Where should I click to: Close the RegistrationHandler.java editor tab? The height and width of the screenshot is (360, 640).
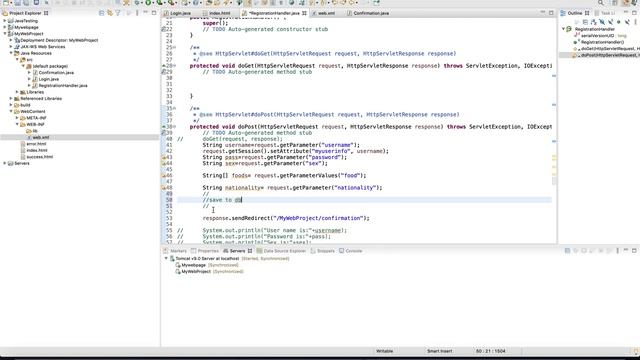(x=304, y=13)
